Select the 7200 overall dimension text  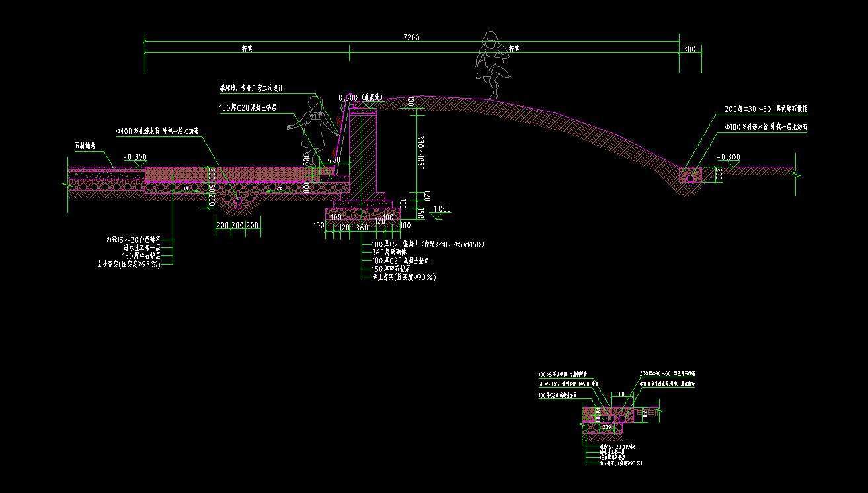coord(411,38)
